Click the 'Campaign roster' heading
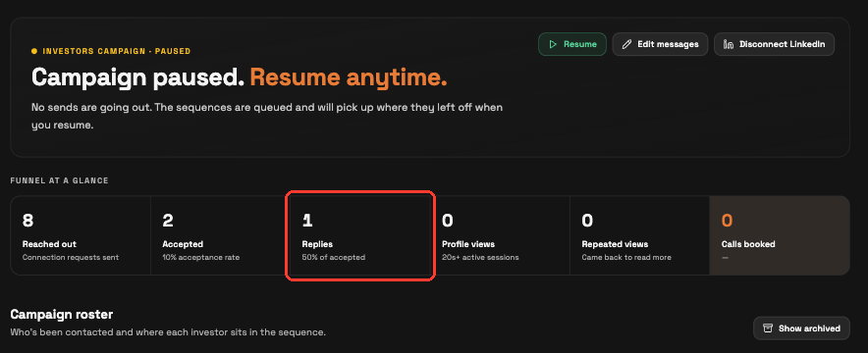This screenshot has width=868, height=353. tap(62, 315)
